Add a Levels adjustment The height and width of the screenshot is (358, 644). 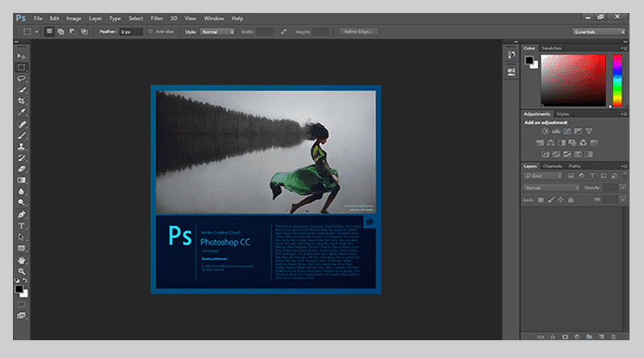[556, 131]
